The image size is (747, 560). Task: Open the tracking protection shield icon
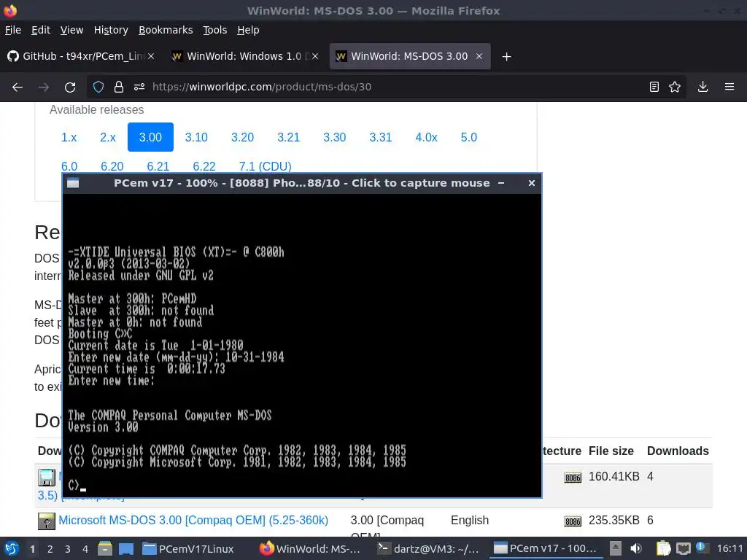click(98, 87)
